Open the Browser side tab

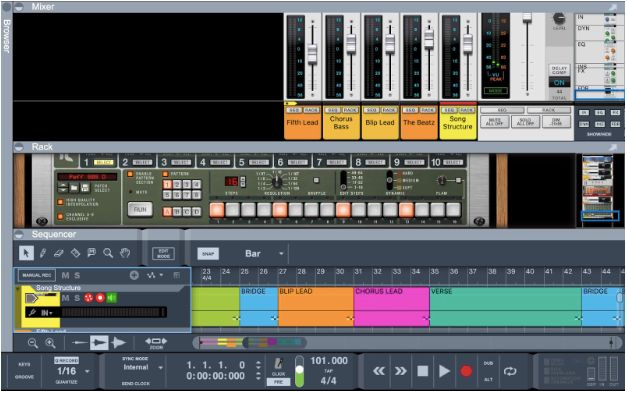pos(6,36)
